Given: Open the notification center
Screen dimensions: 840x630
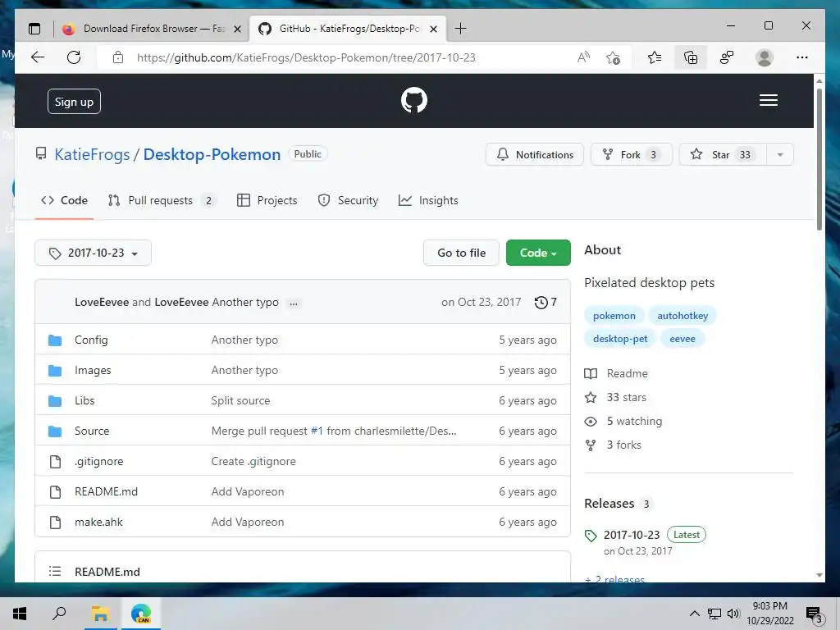Looking at the screenshot, I should (814, 614).
